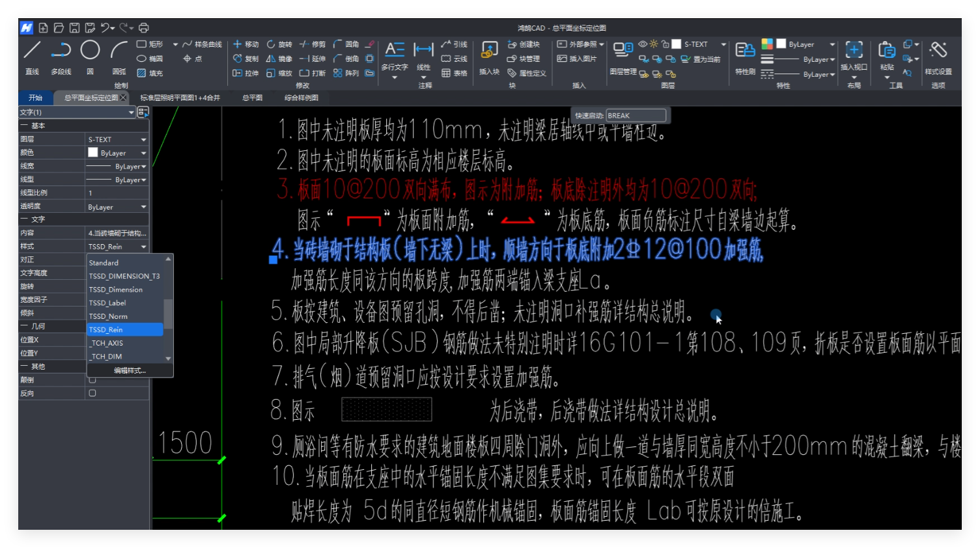
Task: Open the 文字(1) object selection dropdown
Action: (131, 112)
